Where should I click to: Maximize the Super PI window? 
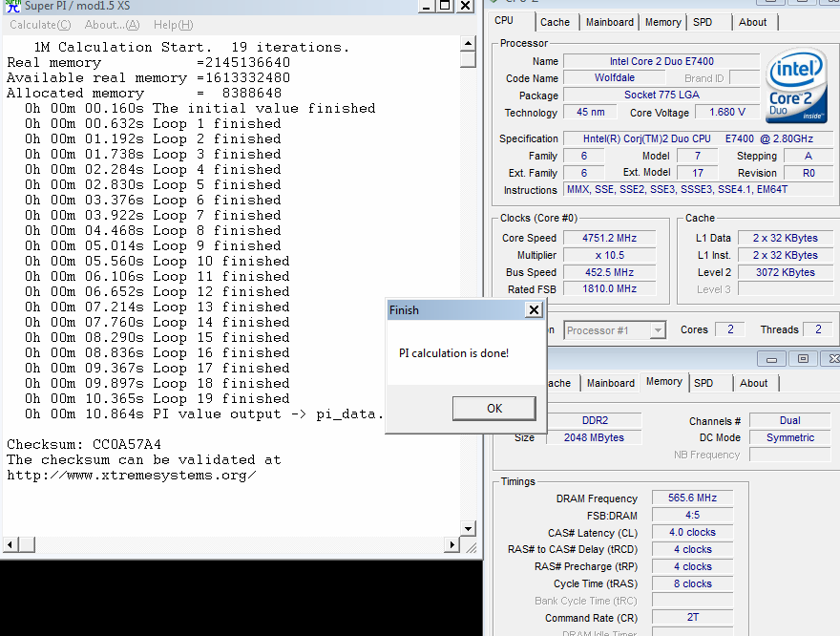pos(445,6)
